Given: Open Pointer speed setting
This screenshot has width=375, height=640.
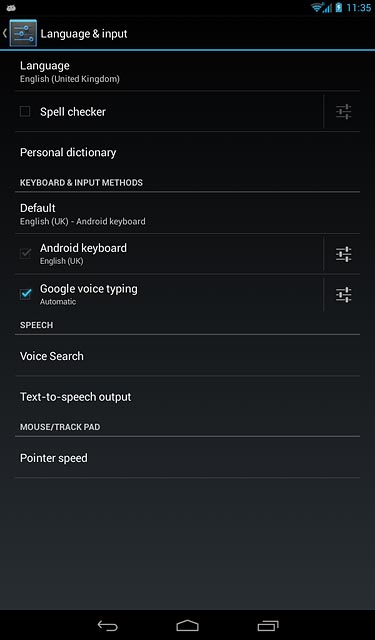Looking at the screenshot, I should tap(187, 458).
